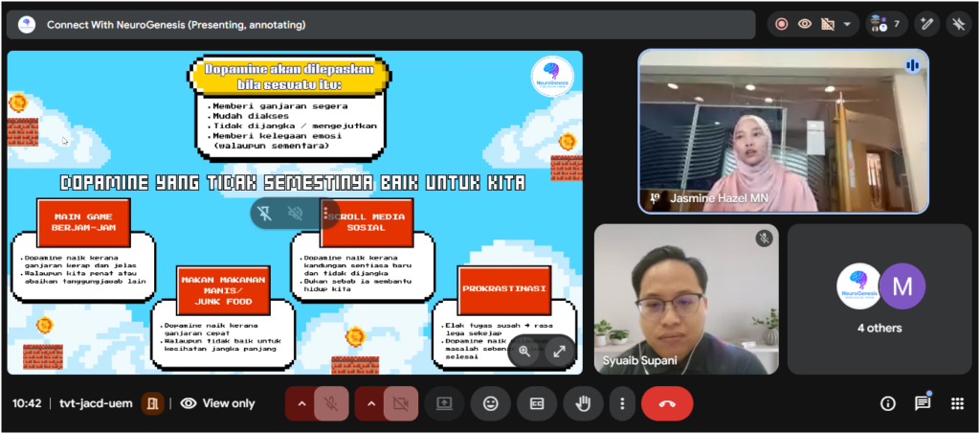Open meeting details info icon
The width and height of the screenshot is (980, 434).
tap(888, 403)
